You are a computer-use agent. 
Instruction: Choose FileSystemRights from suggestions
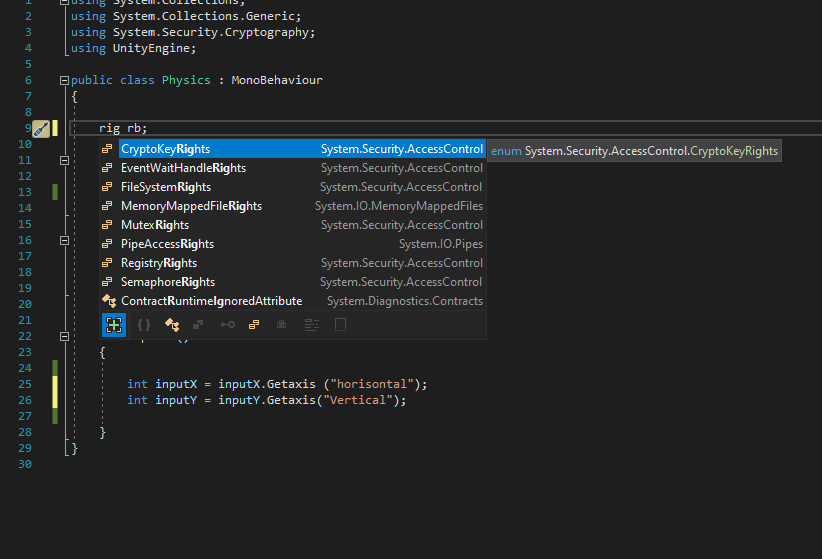(293, 187)
